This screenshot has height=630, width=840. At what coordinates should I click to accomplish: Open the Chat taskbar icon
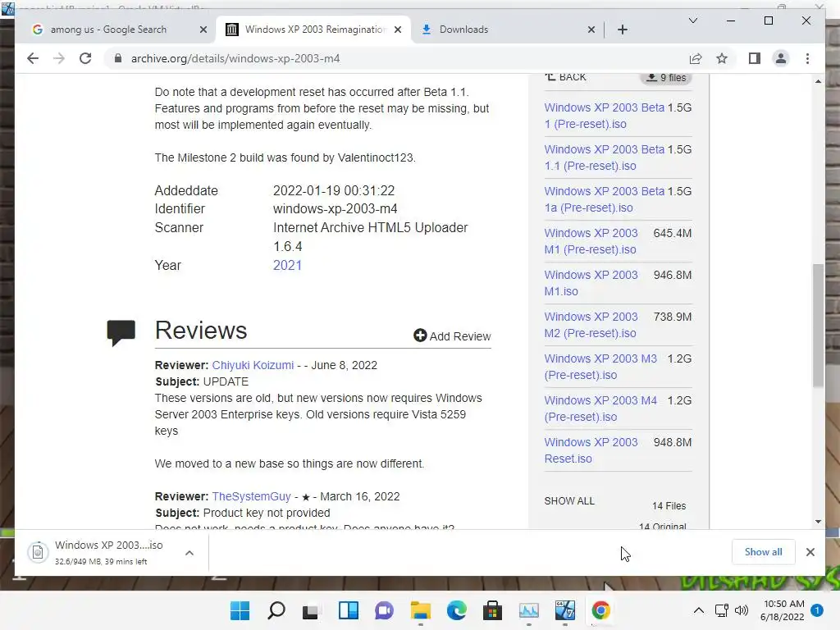click(384, 610)
